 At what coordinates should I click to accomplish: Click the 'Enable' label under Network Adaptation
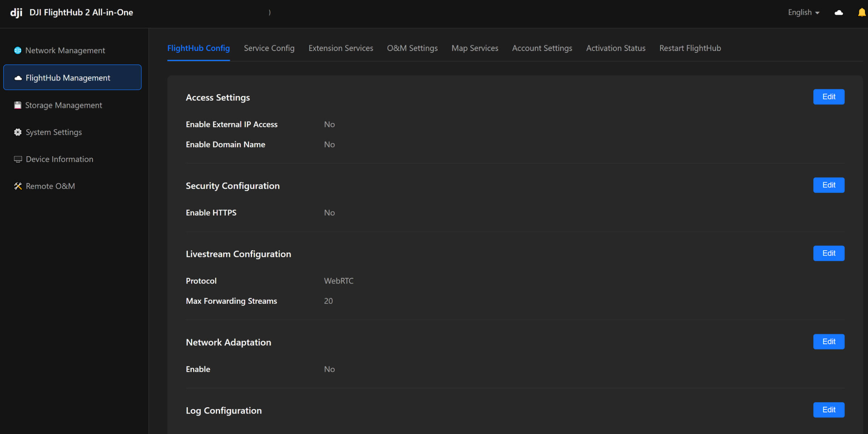(x=198, y=369)
